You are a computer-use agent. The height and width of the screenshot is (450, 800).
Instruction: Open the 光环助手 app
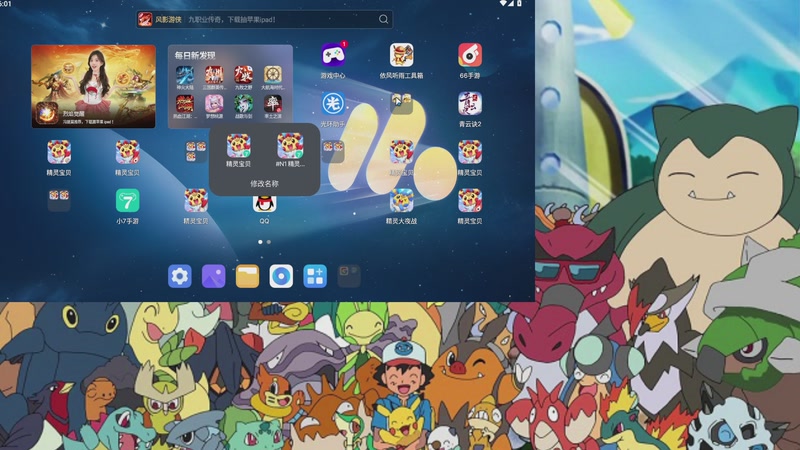[x=333, y=104]
